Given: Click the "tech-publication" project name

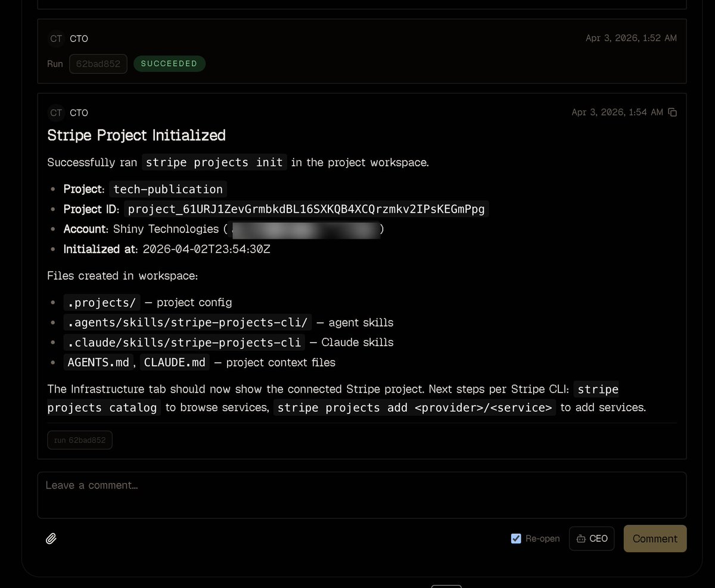Looking at the screenshot, I should tap(168, 189).
